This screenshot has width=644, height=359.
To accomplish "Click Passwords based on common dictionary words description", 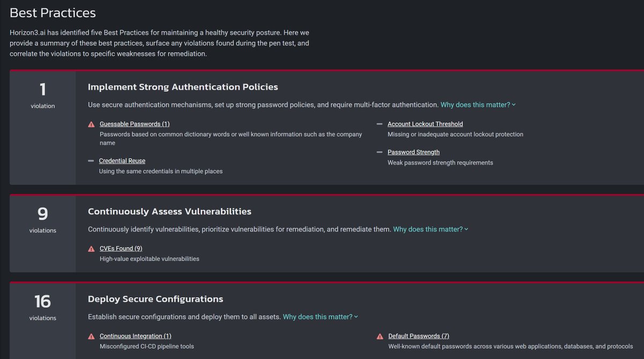I will point(231,138).
